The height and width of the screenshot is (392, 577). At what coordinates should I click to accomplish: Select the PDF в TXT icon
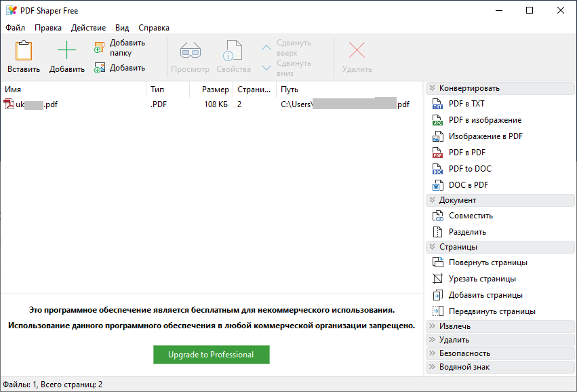(x=437, y=104)
